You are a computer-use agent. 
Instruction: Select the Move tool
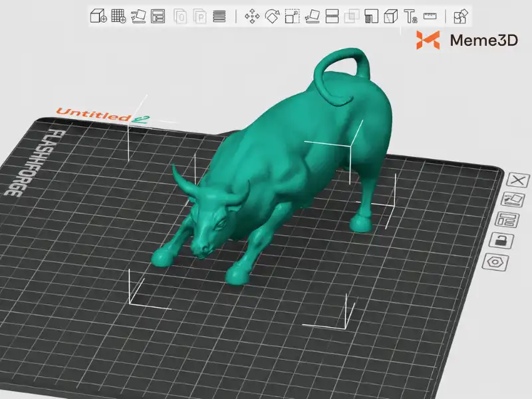(x=252, y=16)
